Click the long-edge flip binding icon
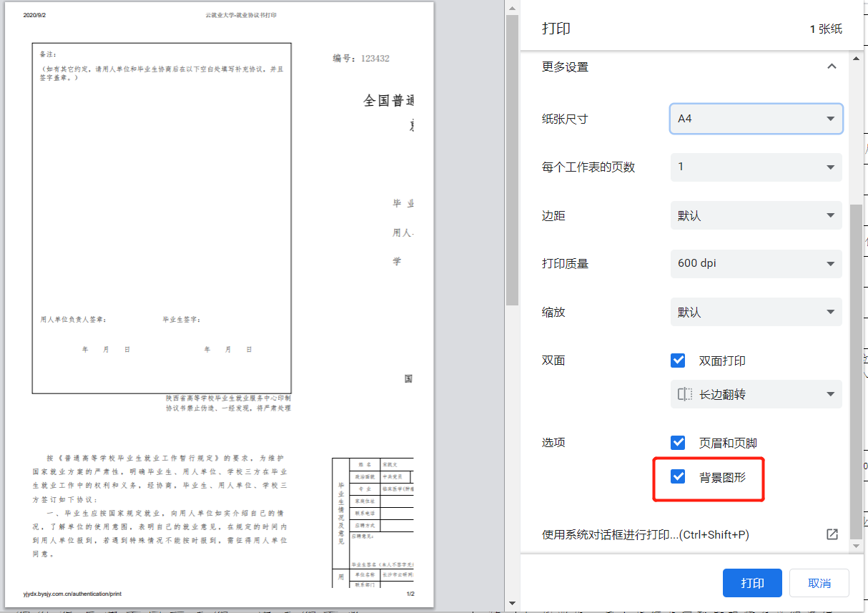This screenshot has width=868, height=613. [684, 394]
